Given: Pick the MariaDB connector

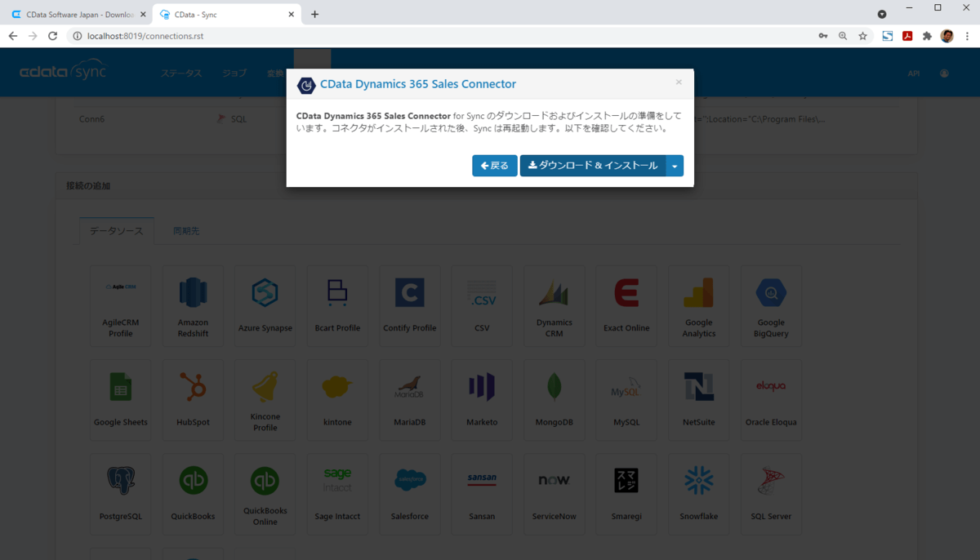Looking at the screenshot, I should [409, 400].
